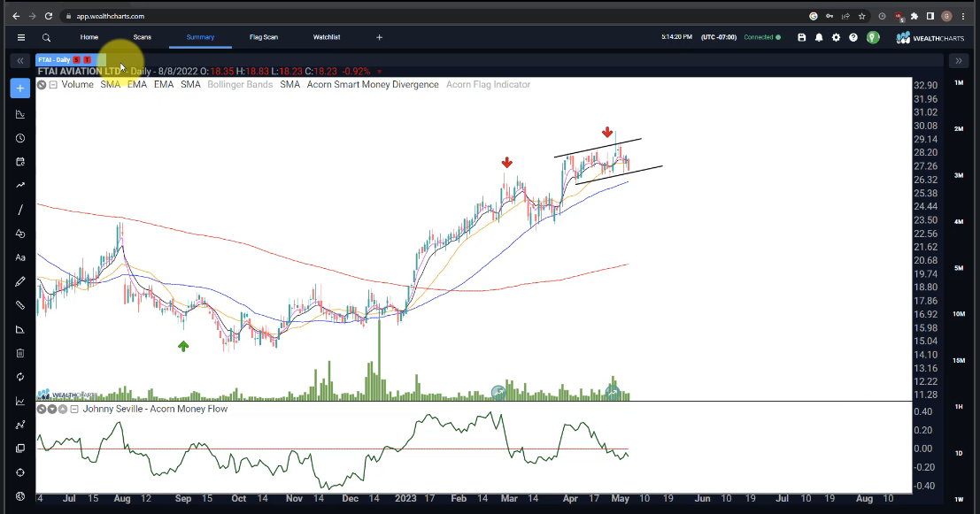The image size is (980, 514).
Task: Click the trash can delete drawings icon
Action: click(20, 354)
